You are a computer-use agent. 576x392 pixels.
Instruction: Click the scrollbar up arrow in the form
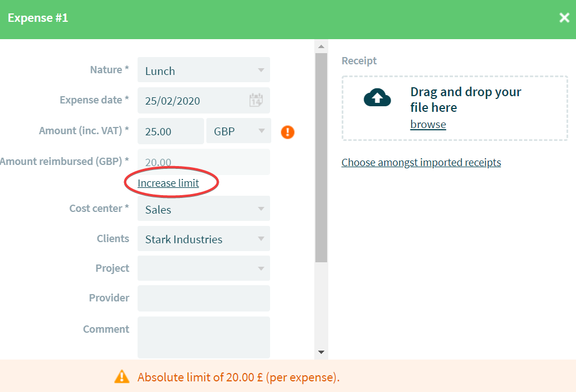(321, 46)
